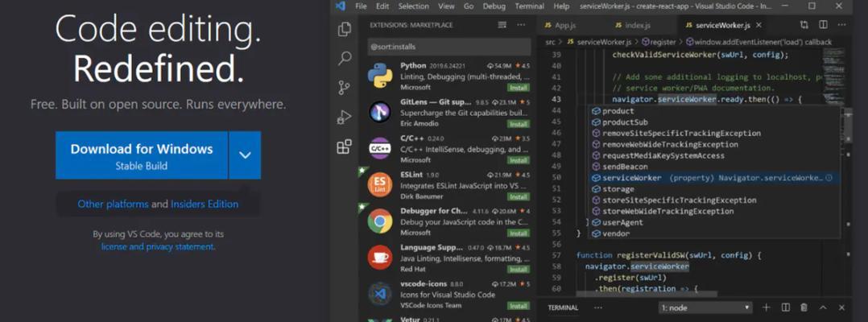The image size is (868, 322).
Task: Add a new terminal with plus icon
Action: point(767,308)
